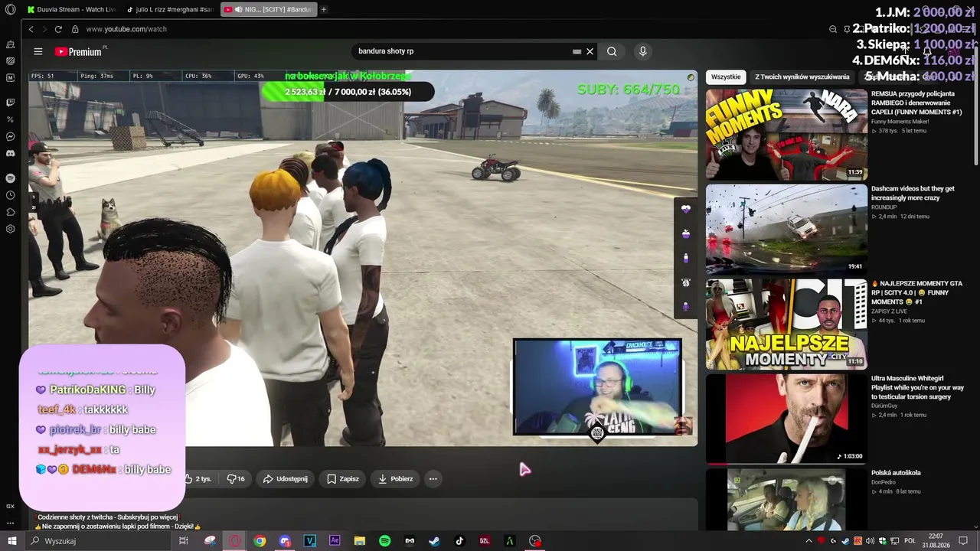Open the Funny Moments Maker! channel link
Screen dimensions: 980x551
pos(900,122)
